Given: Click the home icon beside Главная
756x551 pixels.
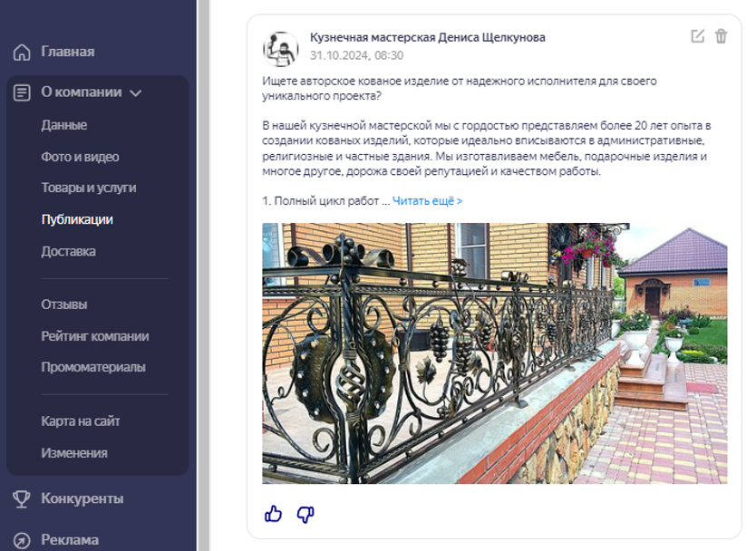Looking at the screenshot, I should tap(22, 52).
